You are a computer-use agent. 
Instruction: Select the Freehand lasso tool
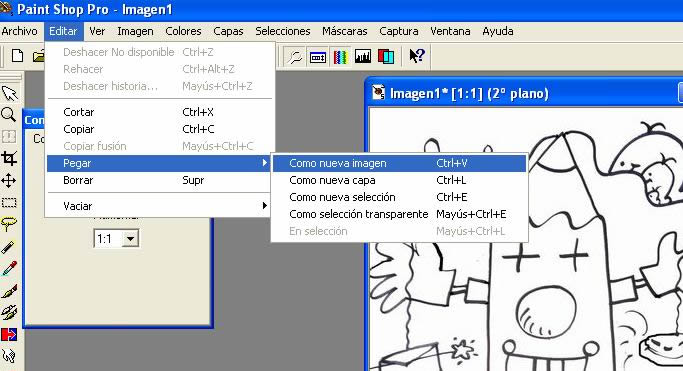tap(9, 224)
